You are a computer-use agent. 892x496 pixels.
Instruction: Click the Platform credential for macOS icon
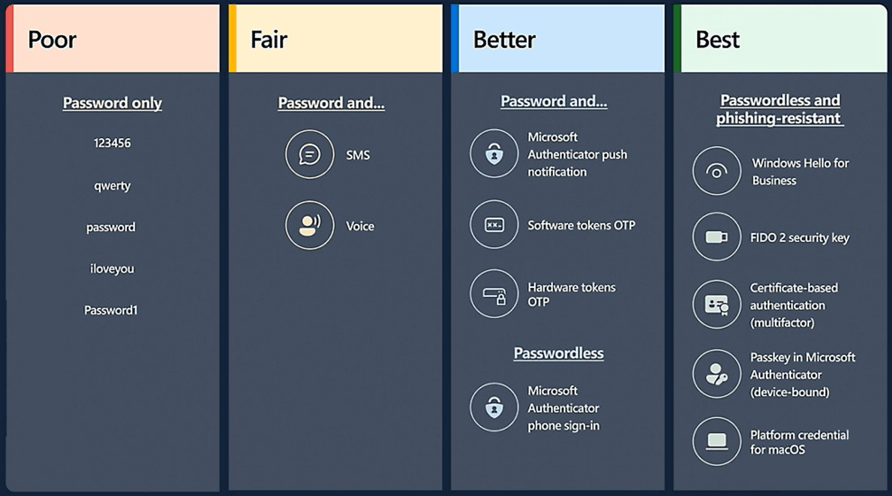point(717,442)
